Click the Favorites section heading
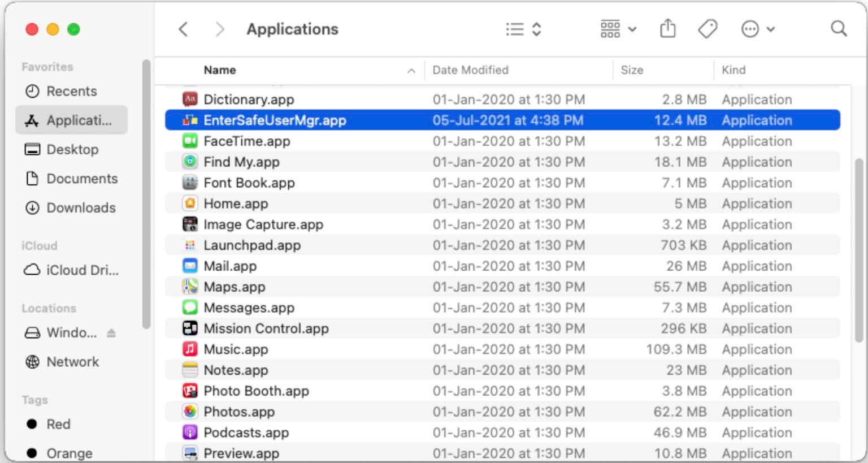Screen dimensions: 868x463 click(x=47, y=67)
